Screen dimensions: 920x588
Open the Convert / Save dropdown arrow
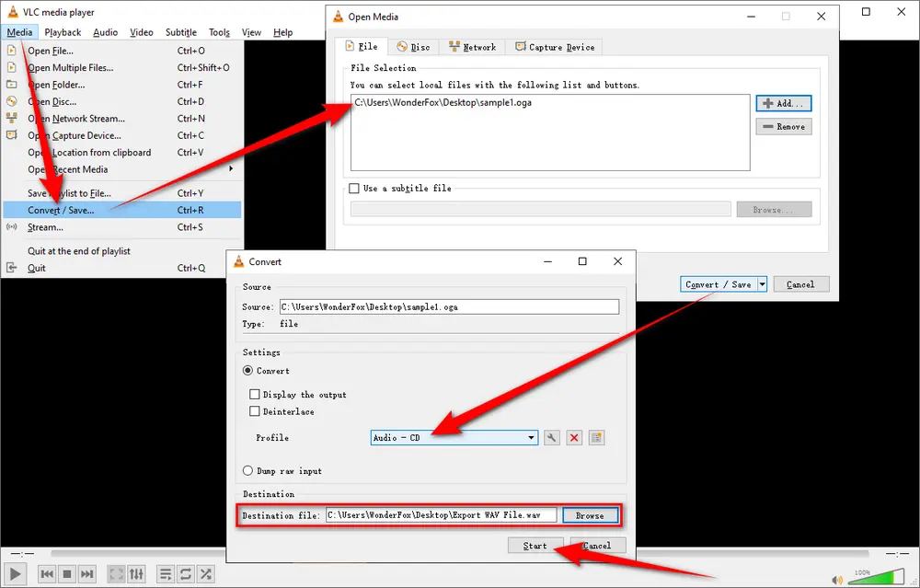click(x=762, y=284)
